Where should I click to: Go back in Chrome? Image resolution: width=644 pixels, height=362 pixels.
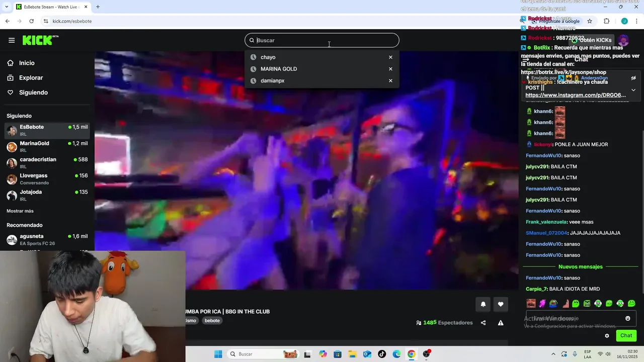click(7, 21)
